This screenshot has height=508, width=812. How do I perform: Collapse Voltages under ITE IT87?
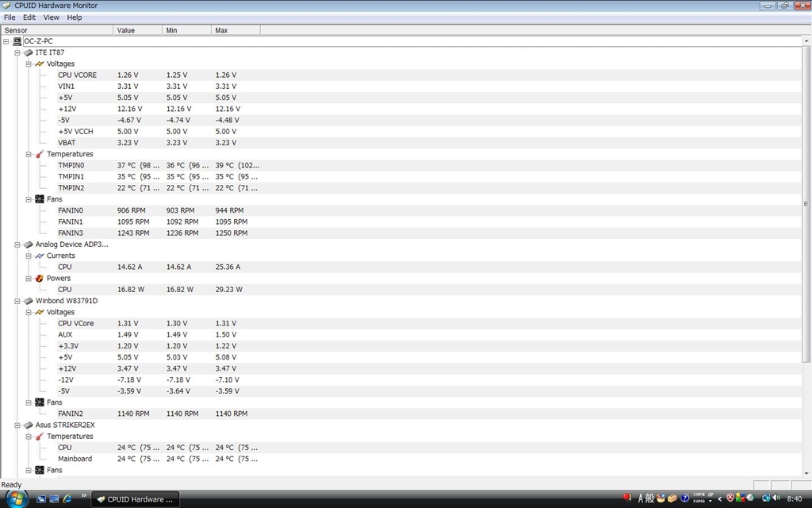point(29,64)
